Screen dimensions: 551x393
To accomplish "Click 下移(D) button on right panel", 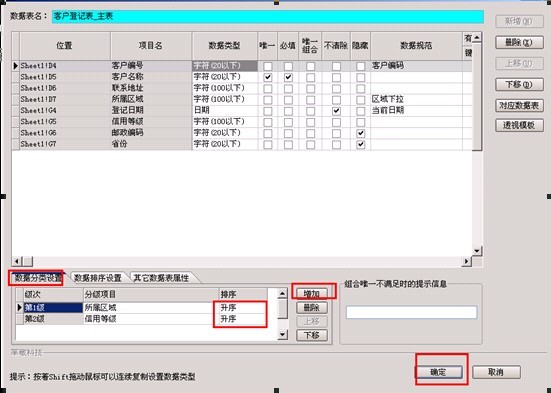I will (x=519, y=84).
